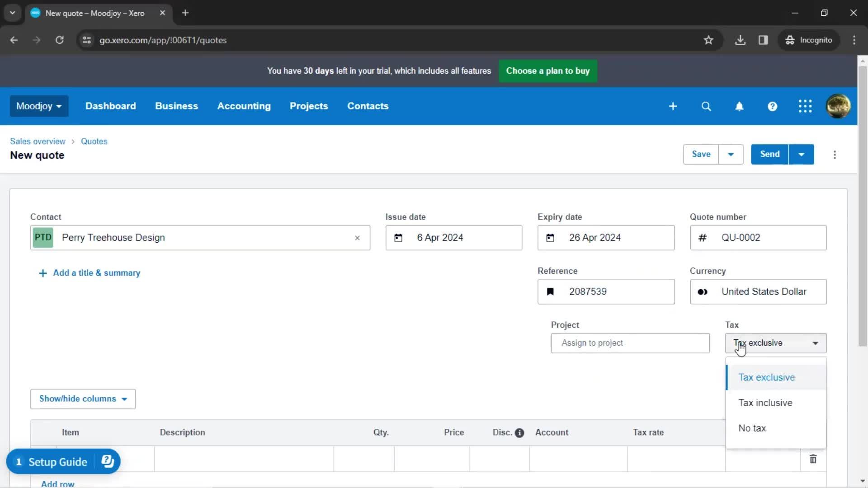Open the browser downloads icon

[740, 40]
